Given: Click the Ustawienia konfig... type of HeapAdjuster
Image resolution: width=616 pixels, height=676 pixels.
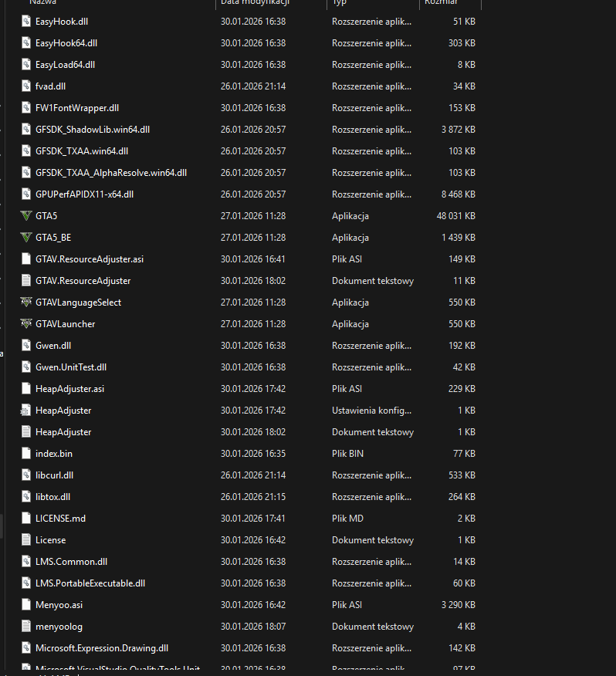Looking at the screenshot, I should coord(372,410).
